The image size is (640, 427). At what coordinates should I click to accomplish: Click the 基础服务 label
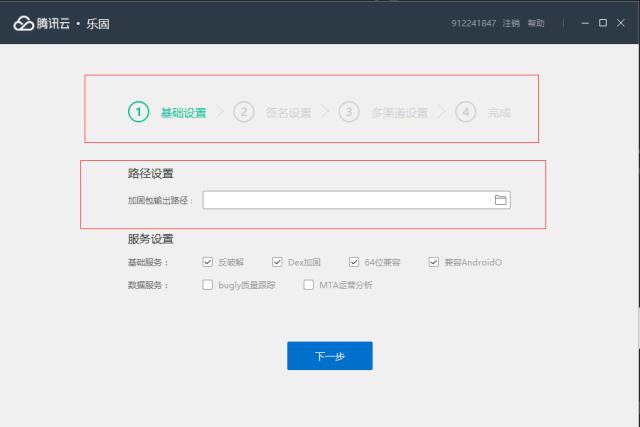point(148,262)
